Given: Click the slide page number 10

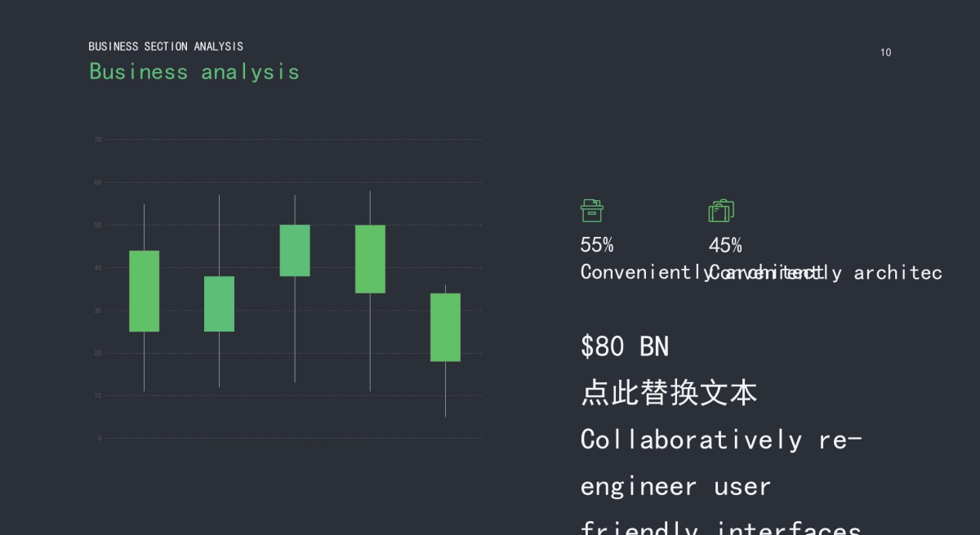Looking at the screenshot, I should [885, 53].
